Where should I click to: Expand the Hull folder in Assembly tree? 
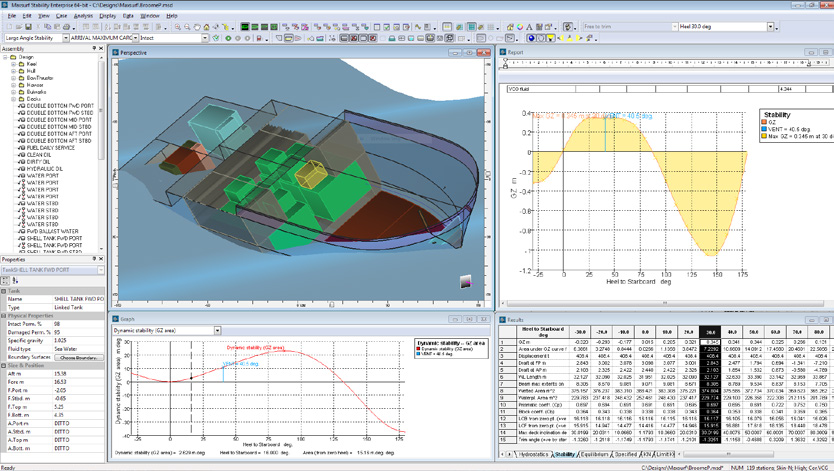14,71
